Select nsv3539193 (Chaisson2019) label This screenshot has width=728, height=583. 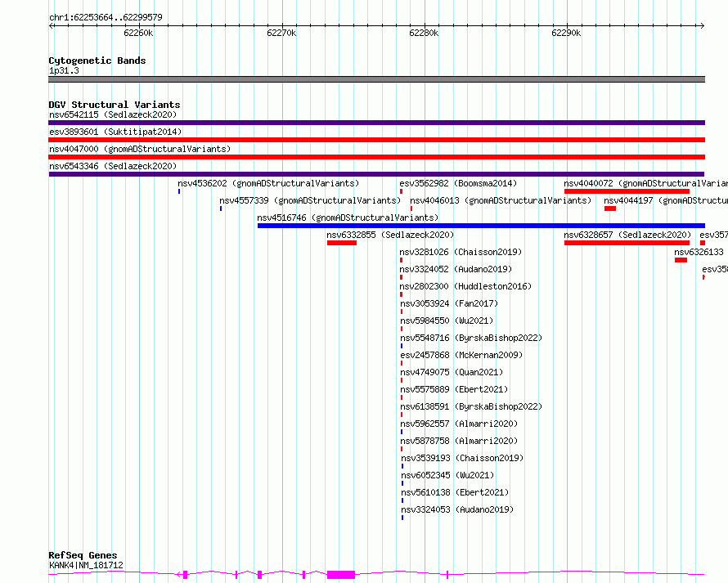tap(462, 458)
